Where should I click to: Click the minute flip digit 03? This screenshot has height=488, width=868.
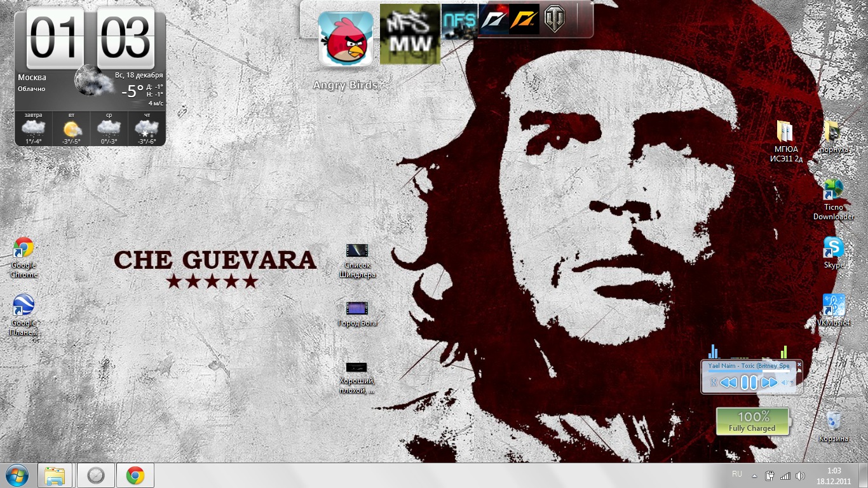click(x=126, y=38)
